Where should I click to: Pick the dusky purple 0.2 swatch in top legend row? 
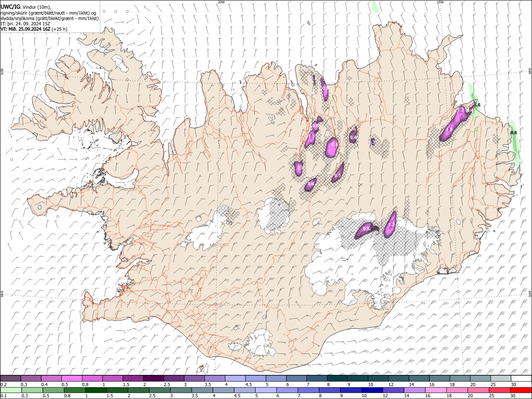pyautogui.click(x=10, y=378)
